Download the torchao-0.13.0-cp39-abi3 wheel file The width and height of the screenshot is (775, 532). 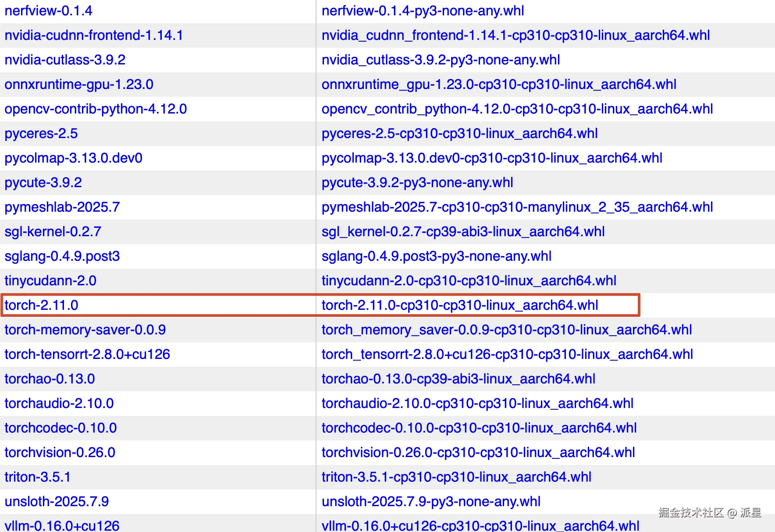pyautogui.click(x=459, y=379)
